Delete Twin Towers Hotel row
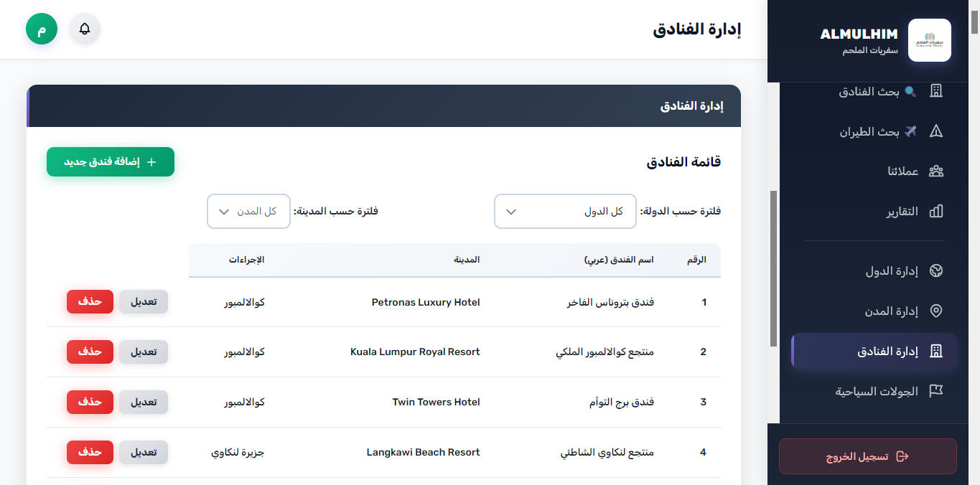The width and height of the screenshot is (980, 485). 90,402
